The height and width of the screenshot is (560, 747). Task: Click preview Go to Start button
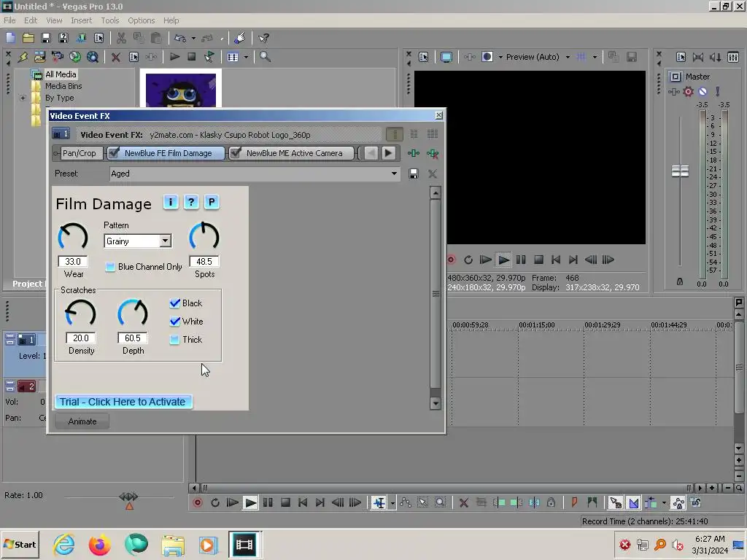tap(556, 260)
